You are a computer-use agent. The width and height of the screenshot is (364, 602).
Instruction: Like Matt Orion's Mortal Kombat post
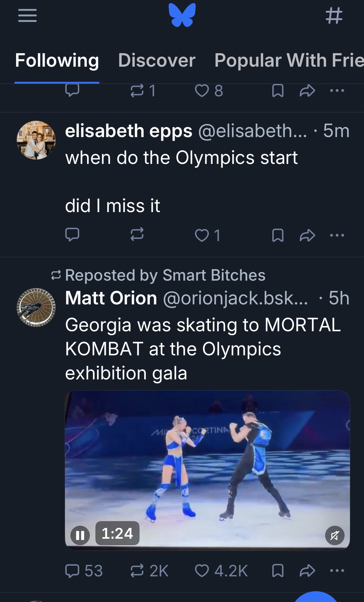coord(202,571)
